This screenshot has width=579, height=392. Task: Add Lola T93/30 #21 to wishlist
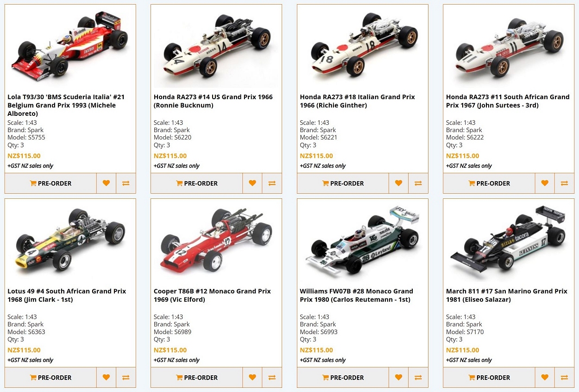106,183
